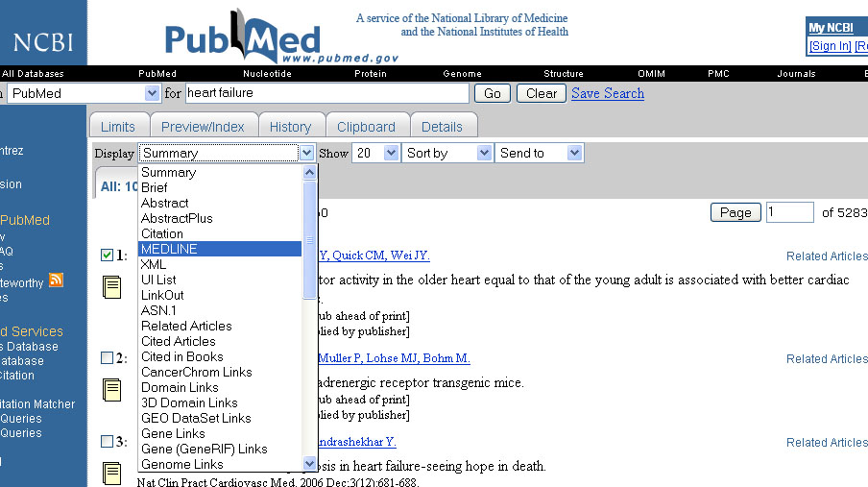Open Genome in the top navigation bar

click(x=462, y=74)
